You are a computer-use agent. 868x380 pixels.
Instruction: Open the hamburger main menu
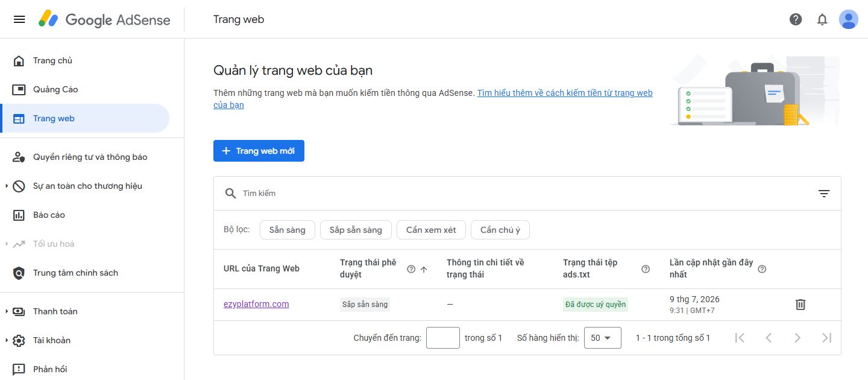pyautogui.click(x=19, y=19)
